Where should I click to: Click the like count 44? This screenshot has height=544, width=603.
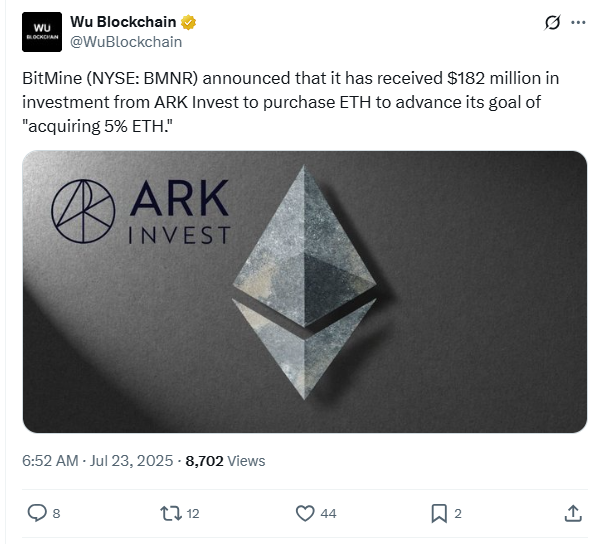coord(328,514)
